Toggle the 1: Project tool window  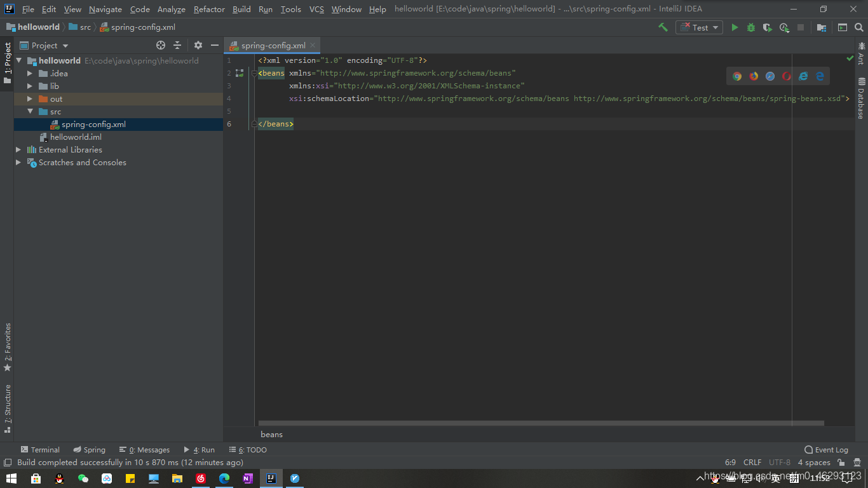(x=7, y=64)
